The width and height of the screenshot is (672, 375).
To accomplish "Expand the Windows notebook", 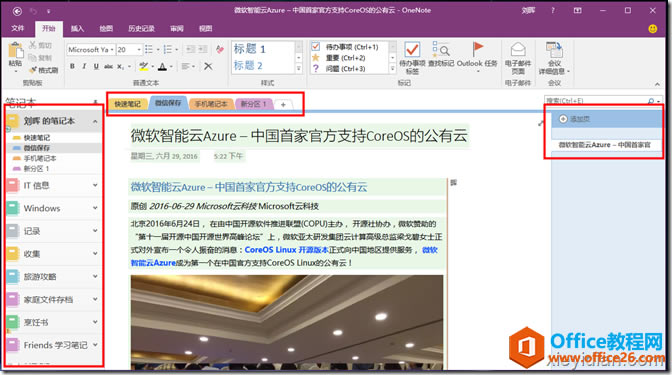I will pos(95,208).
